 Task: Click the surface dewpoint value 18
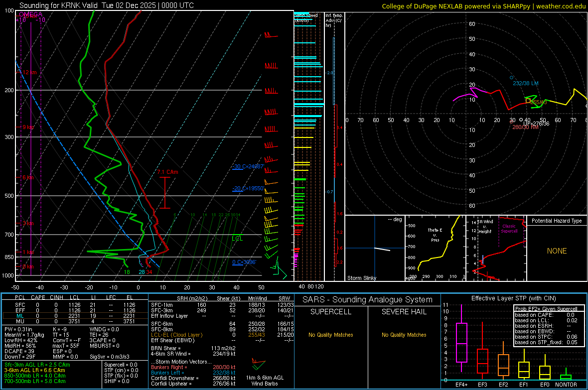tap(127, 272)
